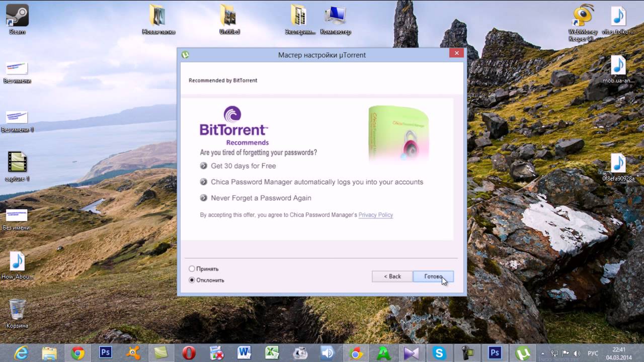
Task: Switch input language via РУС indicator
Action: click(593, 353)
